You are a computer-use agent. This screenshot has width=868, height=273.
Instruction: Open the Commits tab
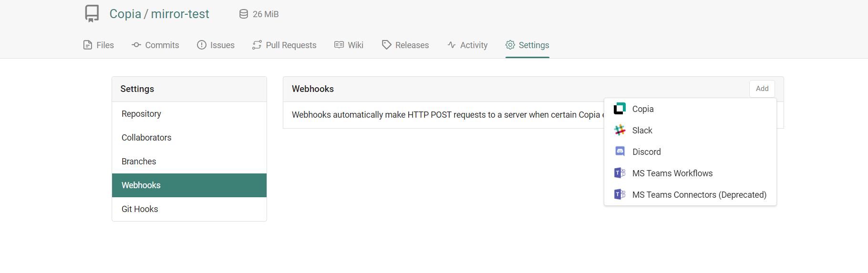(155, 45)
